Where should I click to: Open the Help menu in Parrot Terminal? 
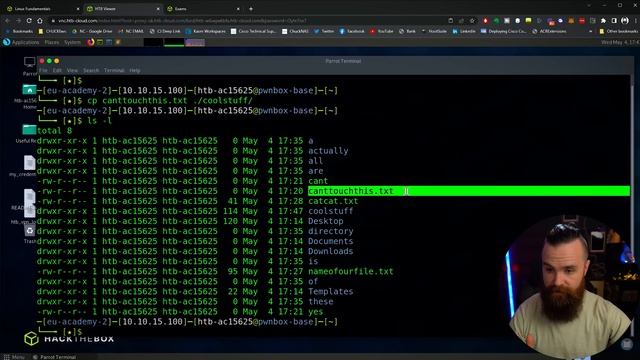point(135,70)
